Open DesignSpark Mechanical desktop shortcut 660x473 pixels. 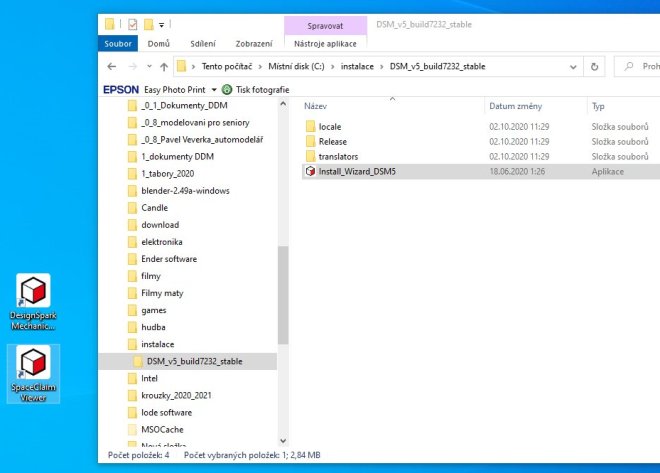[x=33, y=302]
